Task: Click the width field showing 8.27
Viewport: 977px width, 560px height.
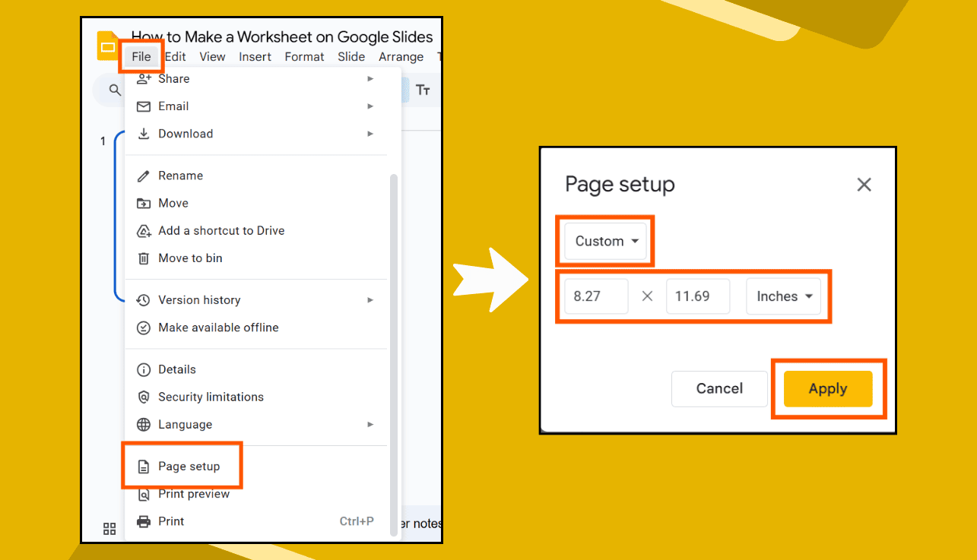Action: [595, 296]
